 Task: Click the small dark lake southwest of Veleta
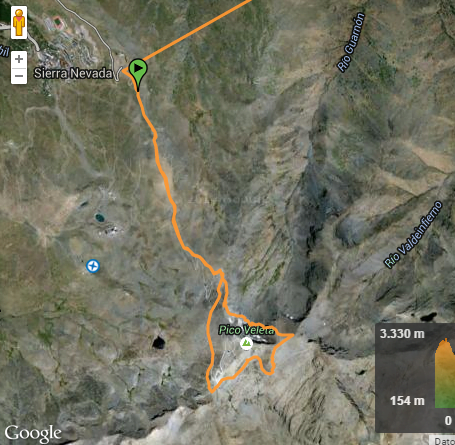click(x=158, y=342)
